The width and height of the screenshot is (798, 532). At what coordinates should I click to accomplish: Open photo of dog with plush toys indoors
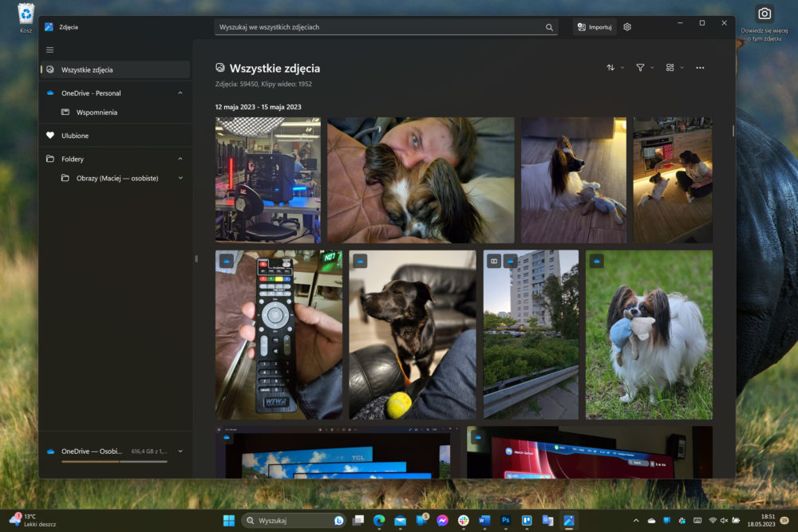tap(574, 180)
